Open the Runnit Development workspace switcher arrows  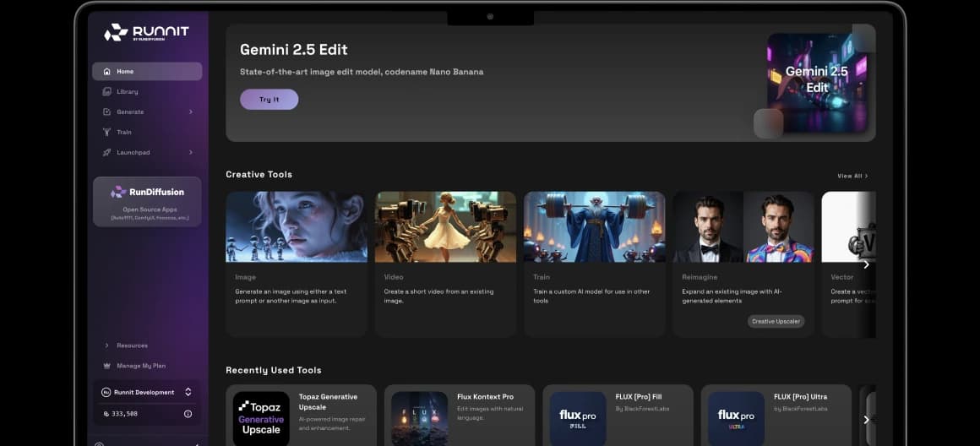pos(188,392)
